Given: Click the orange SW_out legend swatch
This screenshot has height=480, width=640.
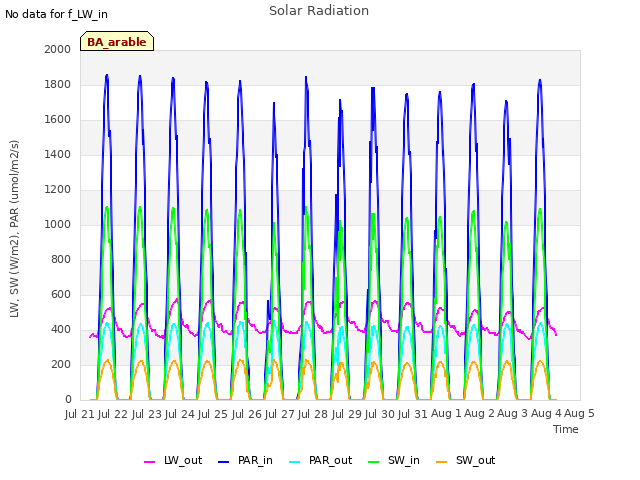Looking at the screenshot, I should [441, 462].
